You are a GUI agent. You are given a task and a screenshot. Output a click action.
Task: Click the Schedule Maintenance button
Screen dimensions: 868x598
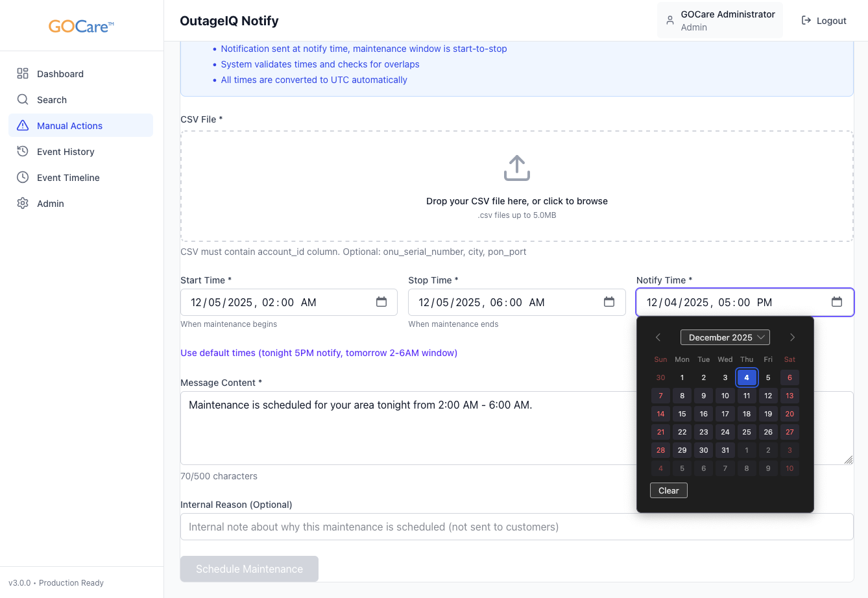(x=249, y=569)
